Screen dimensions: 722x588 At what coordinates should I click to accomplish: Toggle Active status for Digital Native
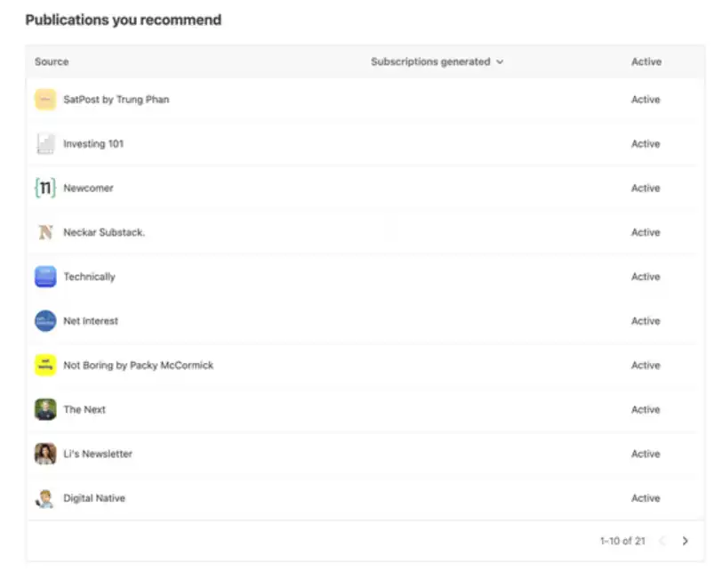[646, 498]
